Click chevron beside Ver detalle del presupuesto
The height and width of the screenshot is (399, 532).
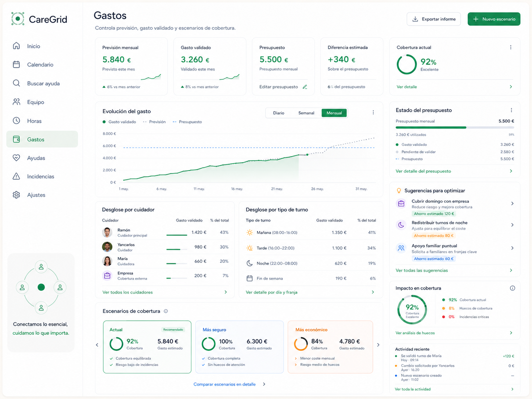tap(511, 171)
